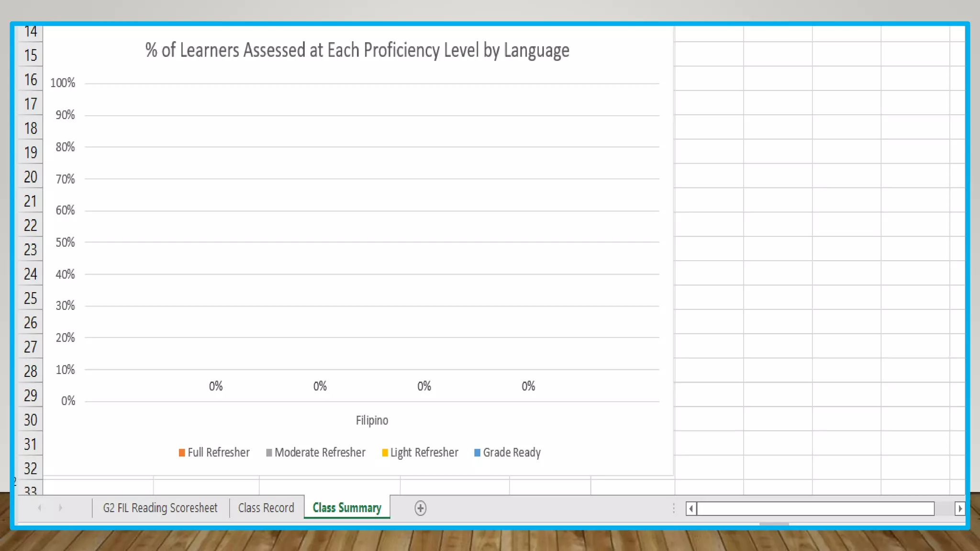The height and width of the screenshot is (551, 980).
Task: Click the horizontal scrollbar right arrow
Action: (x=959, y=508)
